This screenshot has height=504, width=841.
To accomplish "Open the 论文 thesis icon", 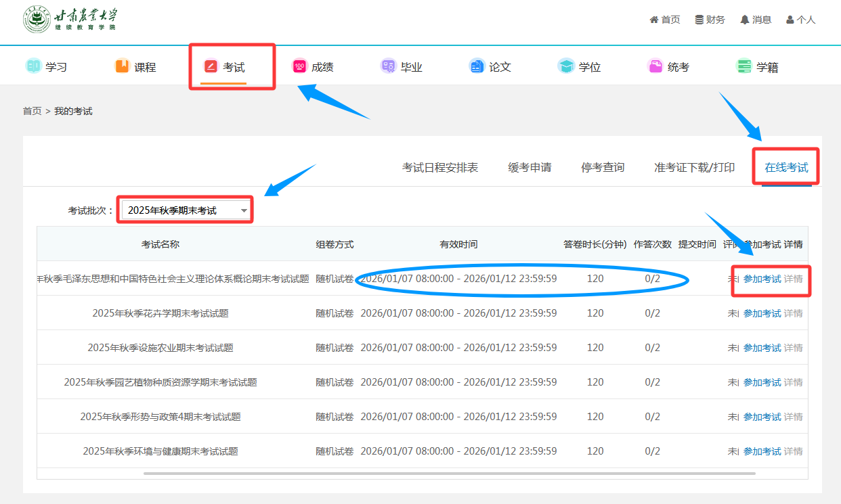I will (x=477, y=66).
